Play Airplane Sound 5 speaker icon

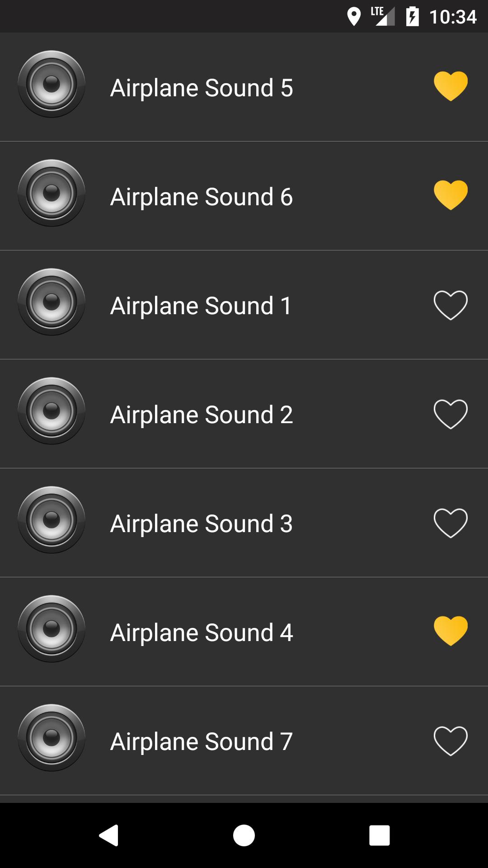click(52, 84)
